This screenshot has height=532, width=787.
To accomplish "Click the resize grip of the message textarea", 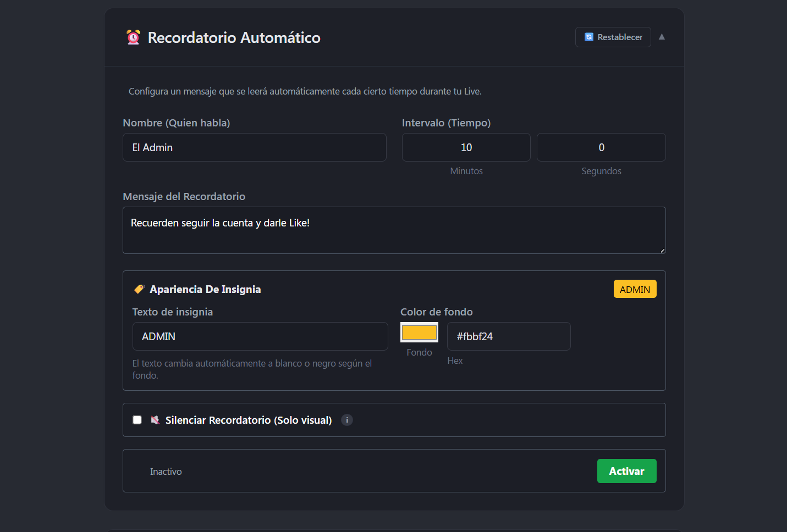I will coord(662,251).
